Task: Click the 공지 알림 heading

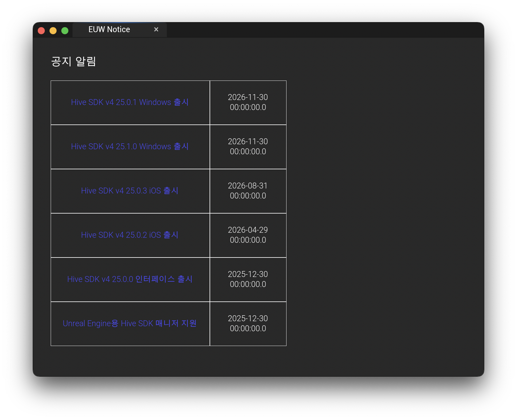Action: [x=73, y=61]
